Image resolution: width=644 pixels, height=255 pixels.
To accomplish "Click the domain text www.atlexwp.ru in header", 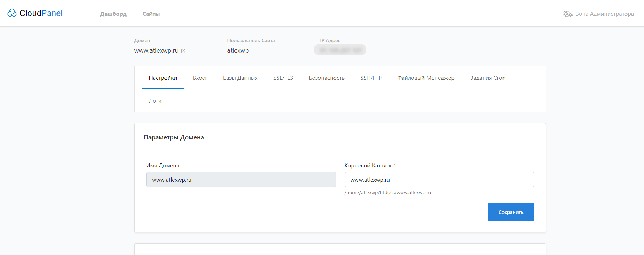I will point(156,50).
